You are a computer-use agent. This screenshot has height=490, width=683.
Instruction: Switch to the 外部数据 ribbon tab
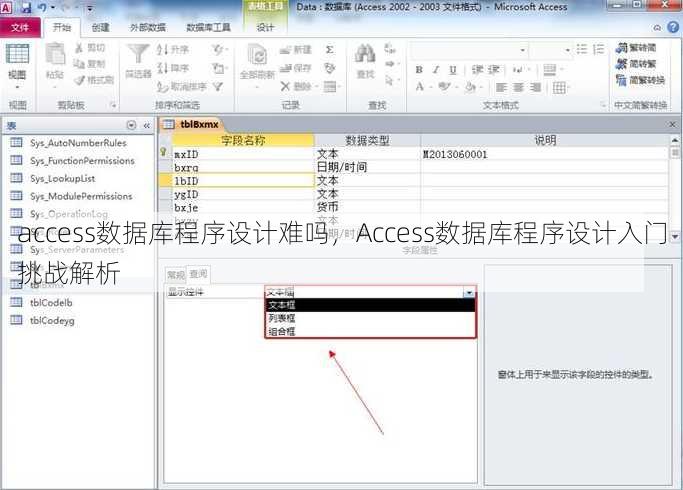tap(148, 27)
